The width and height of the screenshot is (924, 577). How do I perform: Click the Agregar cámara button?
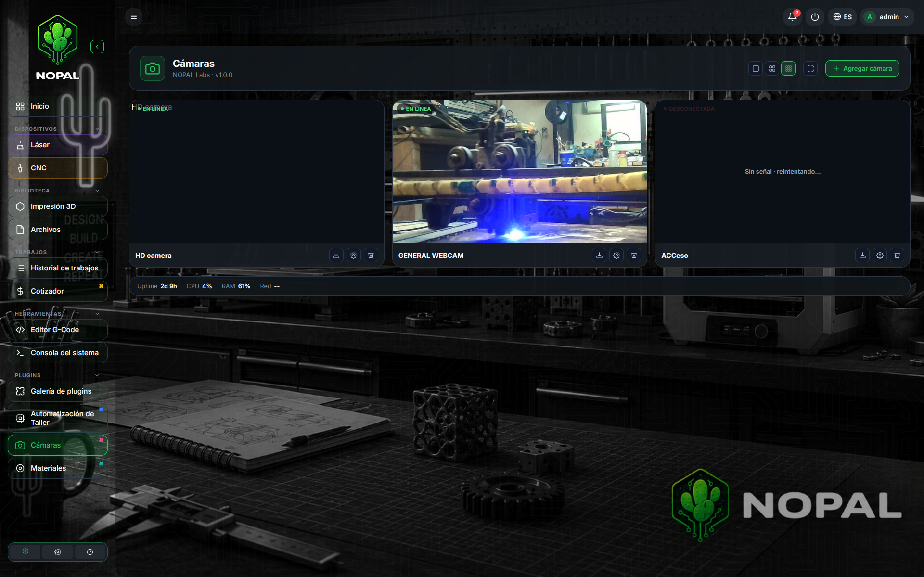click(x=862, y=68)
